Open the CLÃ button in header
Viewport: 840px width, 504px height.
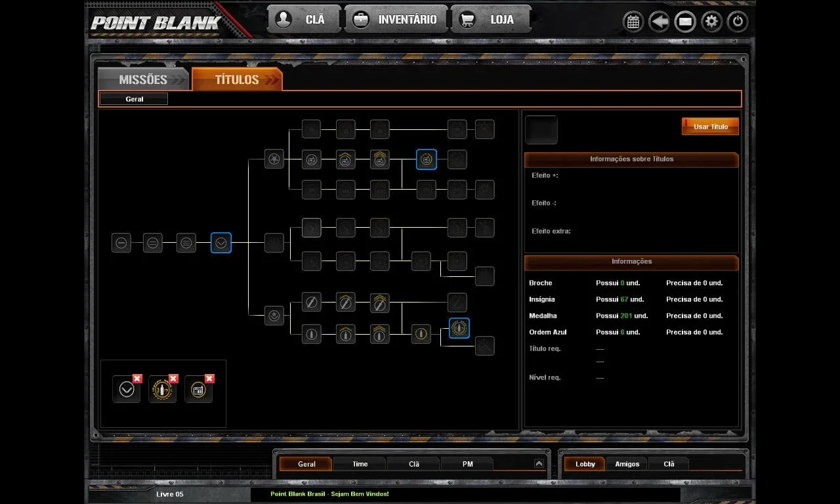304,19
